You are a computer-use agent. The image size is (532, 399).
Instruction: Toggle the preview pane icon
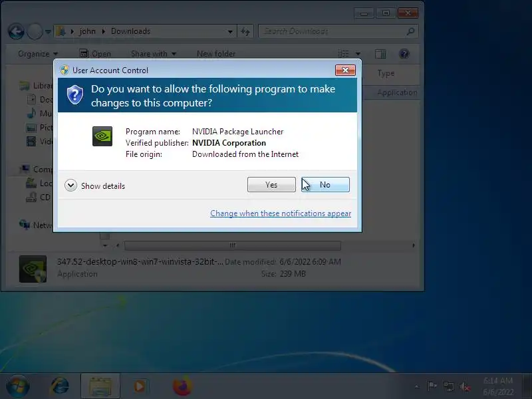point(380,54)
